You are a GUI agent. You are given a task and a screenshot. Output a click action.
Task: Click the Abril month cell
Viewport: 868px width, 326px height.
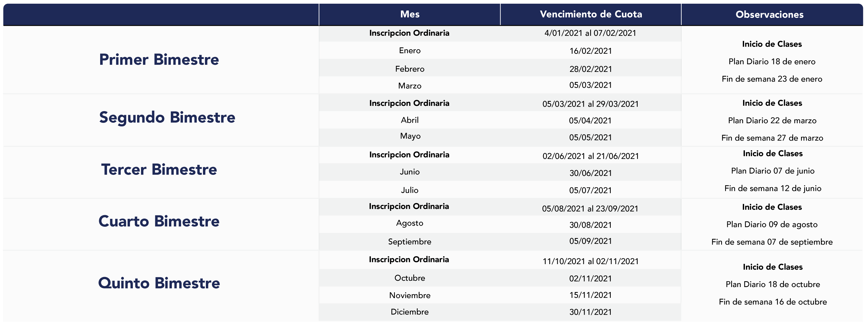tap(410, 120)
